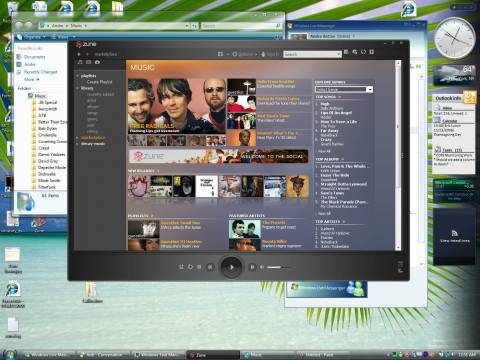
Task: Open first new release album cover
Action: [139, 186]
